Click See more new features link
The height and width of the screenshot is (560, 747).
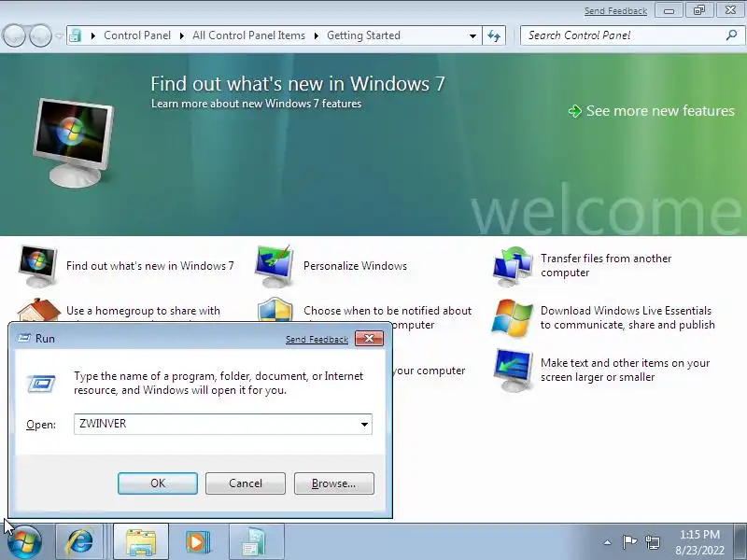(x=660, y=111)
